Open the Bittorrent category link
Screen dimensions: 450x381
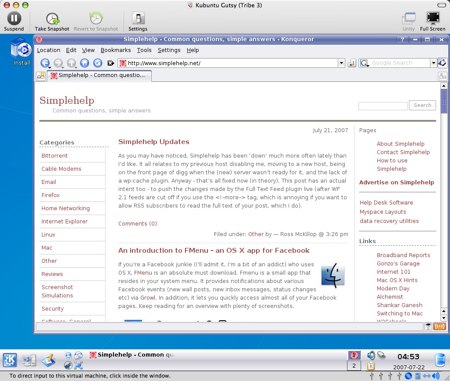click(54, 156)
